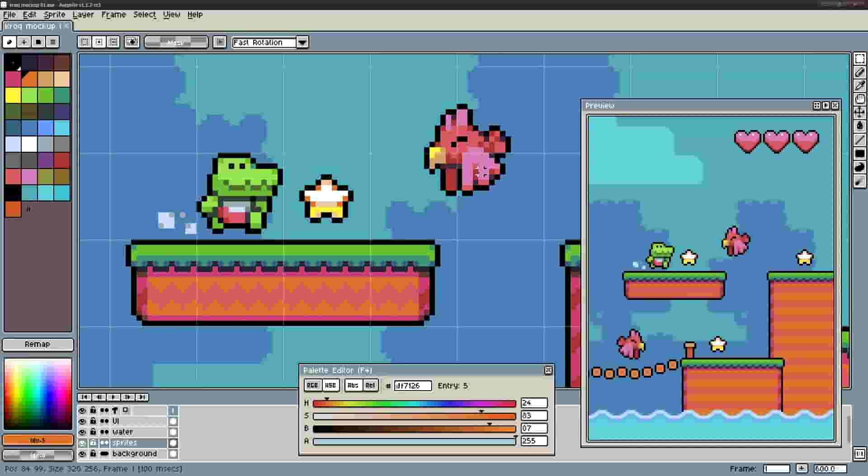Switch the Palette Editor to HSB mode

click(x=330, y=385)
